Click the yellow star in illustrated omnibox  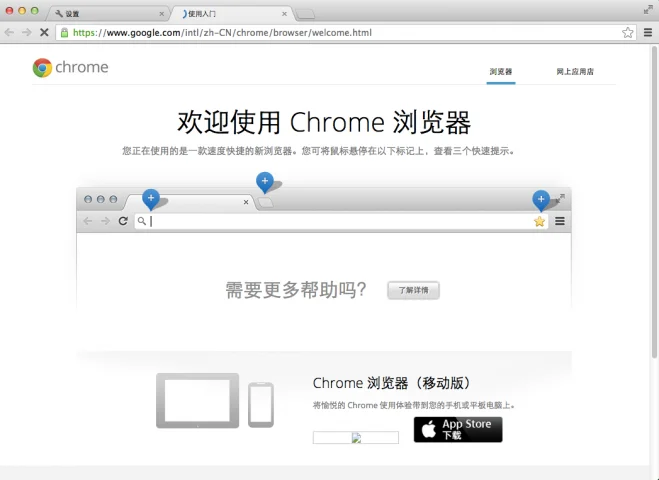coord(539,221)
